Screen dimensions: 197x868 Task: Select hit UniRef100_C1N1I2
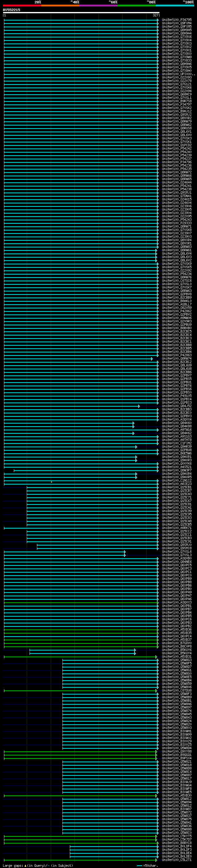(x=176, y=481)
